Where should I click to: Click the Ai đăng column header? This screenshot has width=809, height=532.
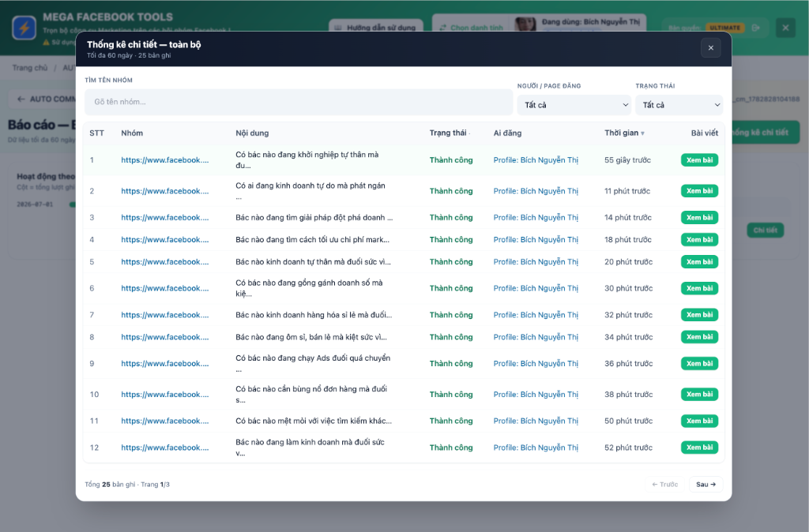point(507,133)
